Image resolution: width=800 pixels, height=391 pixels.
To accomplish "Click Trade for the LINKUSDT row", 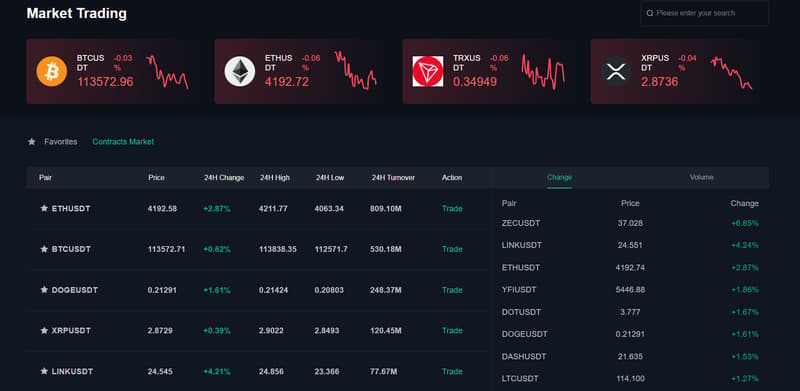I will (452, 372).
